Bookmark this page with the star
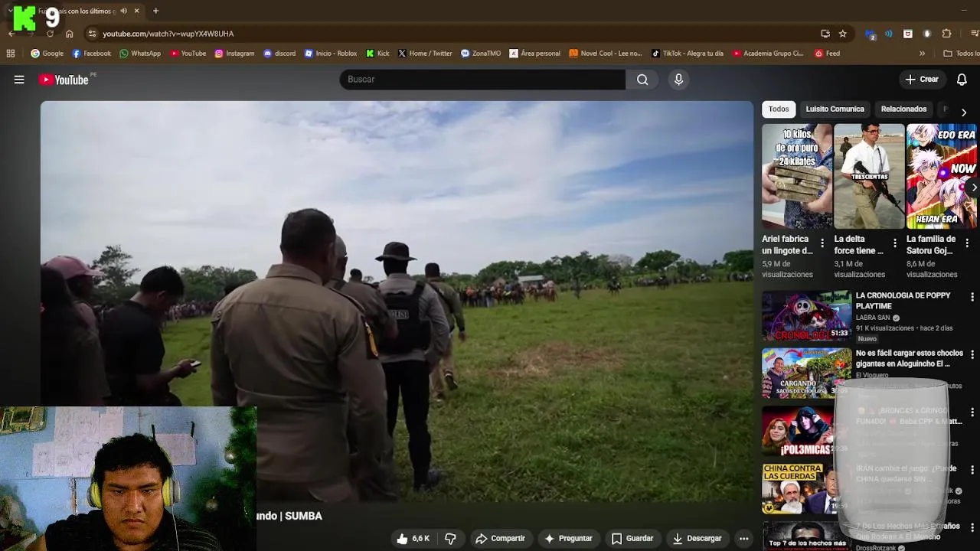The width and height of the screenshot is (980, 551). point(842,34)
